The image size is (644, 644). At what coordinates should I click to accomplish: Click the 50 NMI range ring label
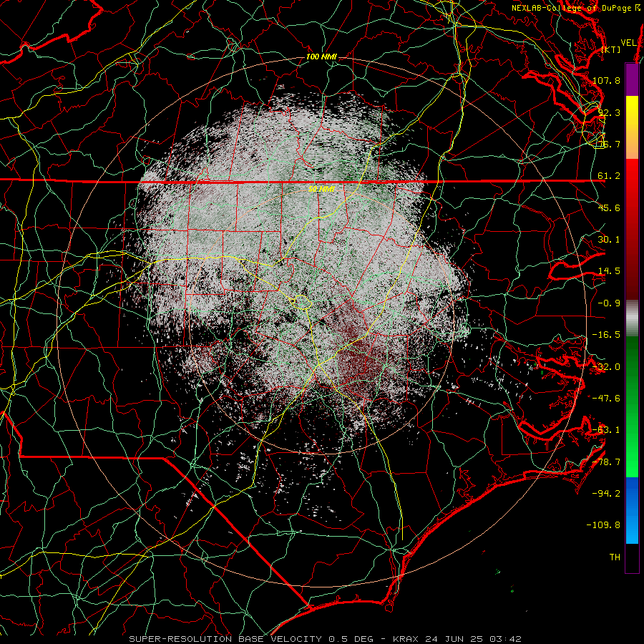point(321,189)
